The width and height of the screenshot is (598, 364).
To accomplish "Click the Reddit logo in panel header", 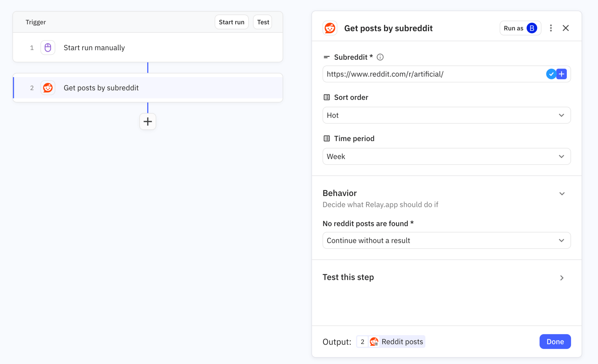I will [330, 28].
